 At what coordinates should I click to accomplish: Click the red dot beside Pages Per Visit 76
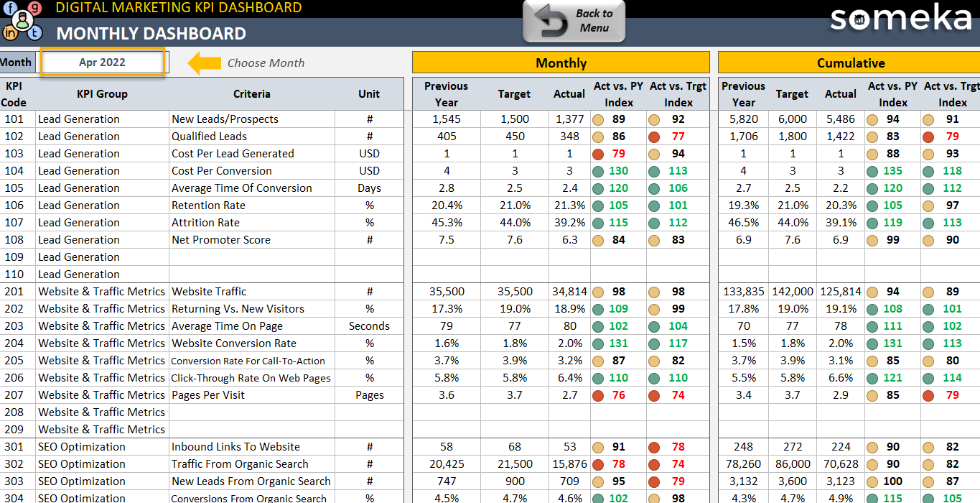tap(597, 395)
